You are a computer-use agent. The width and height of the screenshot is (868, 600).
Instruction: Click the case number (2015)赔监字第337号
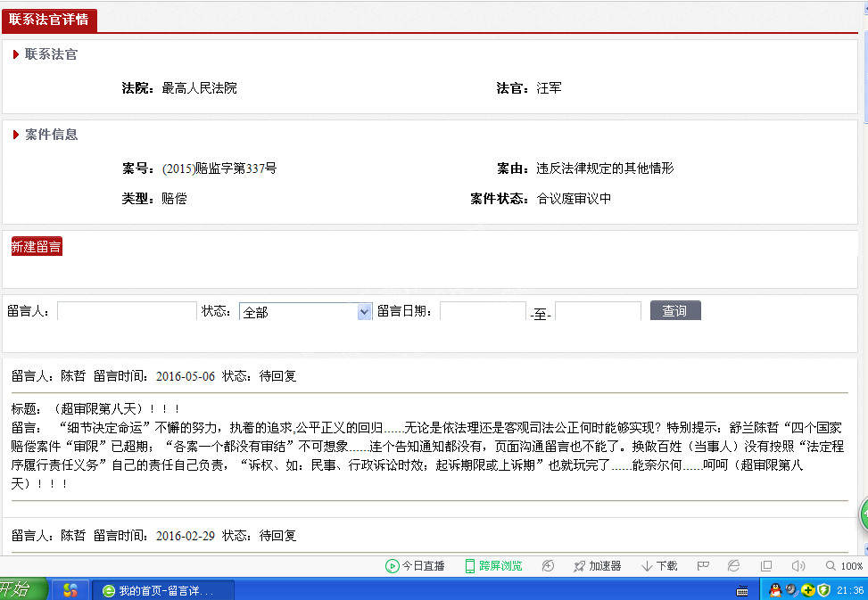coord(219,168)
